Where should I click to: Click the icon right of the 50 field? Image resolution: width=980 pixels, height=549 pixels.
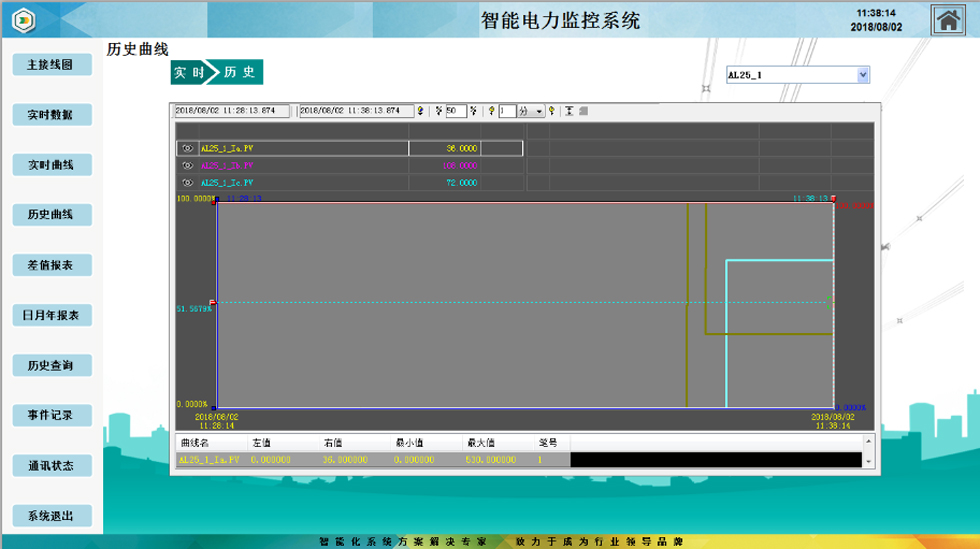(474, 111)
